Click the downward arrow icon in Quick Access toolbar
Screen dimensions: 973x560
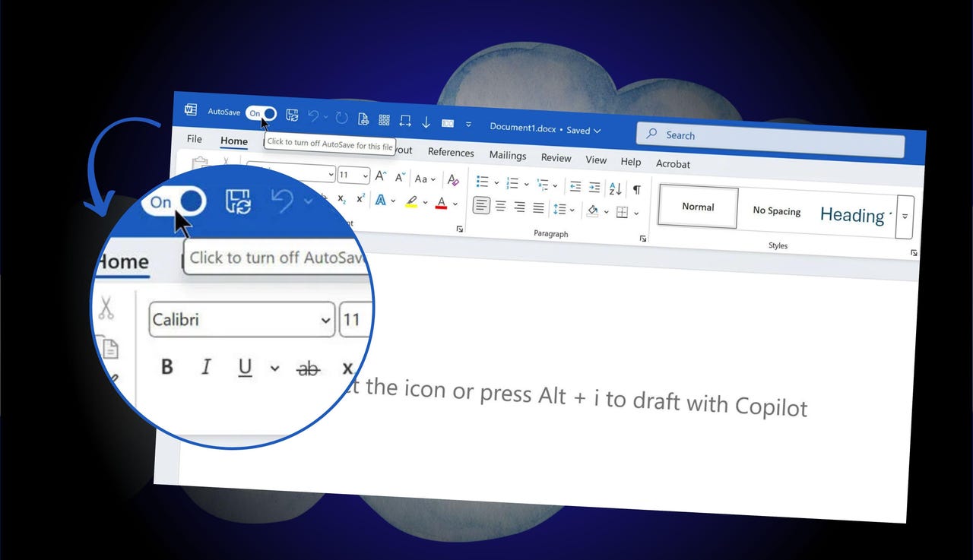click(426, 122)
